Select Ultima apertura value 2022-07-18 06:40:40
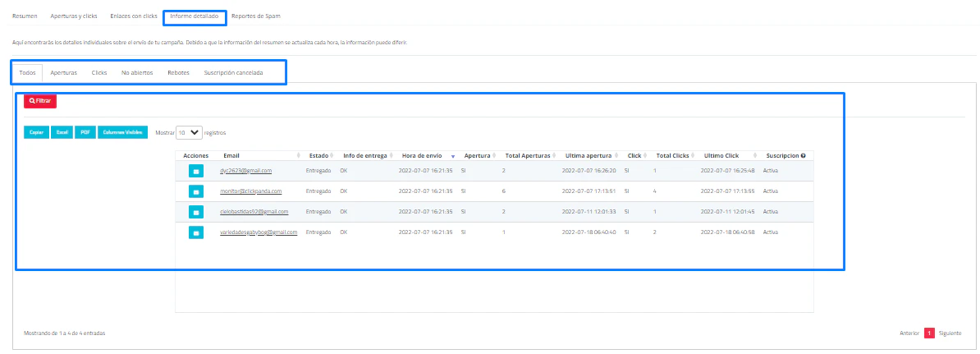The image size is (980, 354). tap(588, 232)
